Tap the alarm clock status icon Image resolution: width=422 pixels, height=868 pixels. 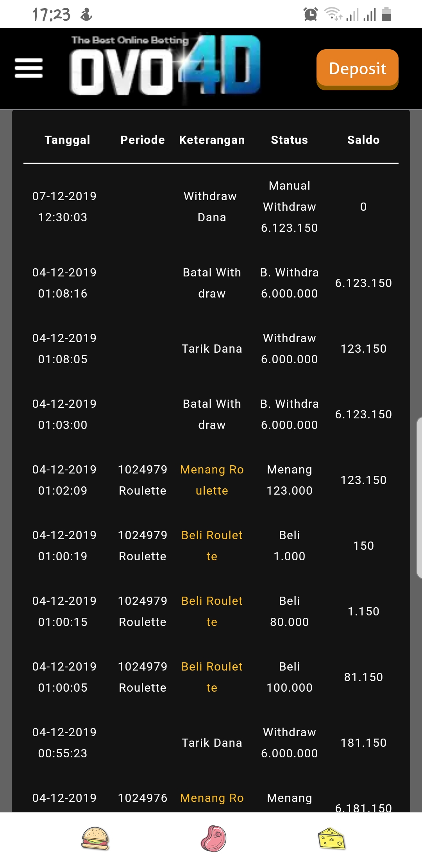(x=311, y=14)
